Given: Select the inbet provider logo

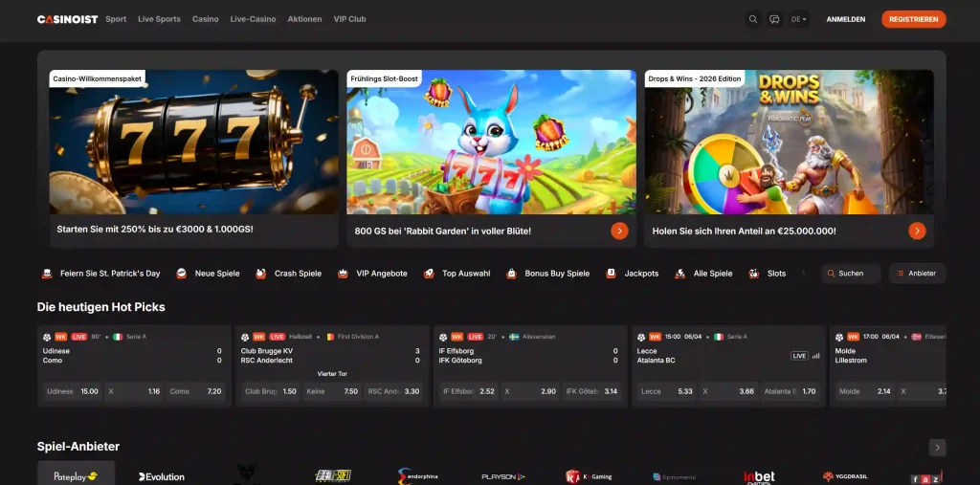Looking at the screenshot, I should click(x=759, y=477).
